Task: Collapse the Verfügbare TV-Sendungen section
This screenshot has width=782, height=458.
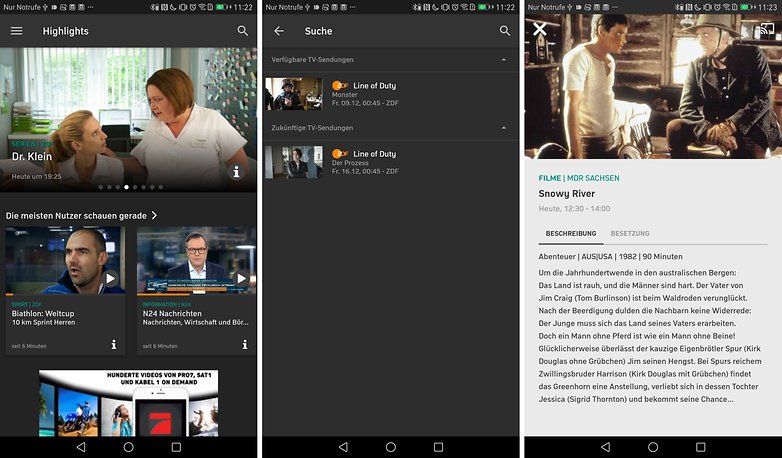Action: click(504, 59)
